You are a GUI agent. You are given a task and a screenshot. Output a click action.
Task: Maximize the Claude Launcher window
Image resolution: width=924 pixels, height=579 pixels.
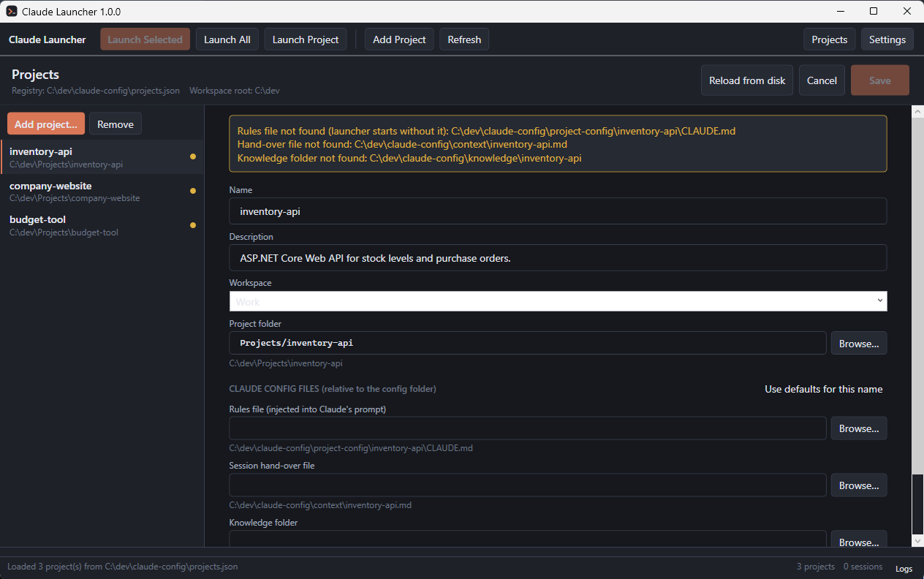(x=874, y=11)
